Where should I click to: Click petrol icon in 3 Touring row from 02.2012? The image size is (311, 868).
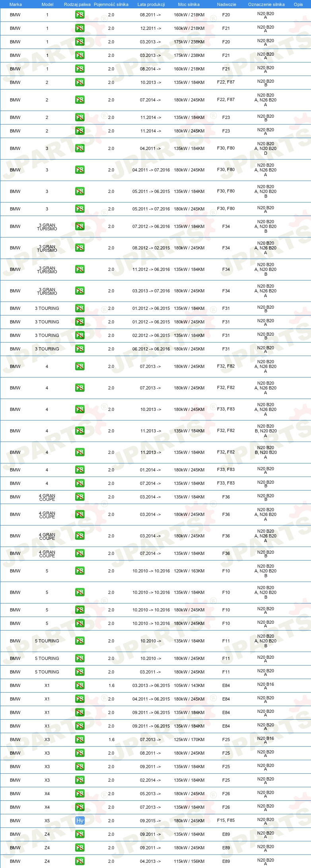80,335
